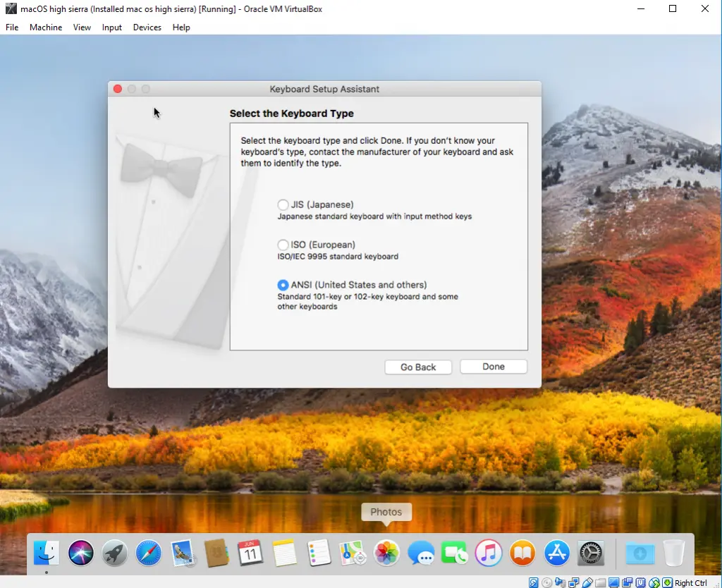The height and width of the screenshot is (588, 722).
Task: Click the Go Back button
Action: point(418,367)
